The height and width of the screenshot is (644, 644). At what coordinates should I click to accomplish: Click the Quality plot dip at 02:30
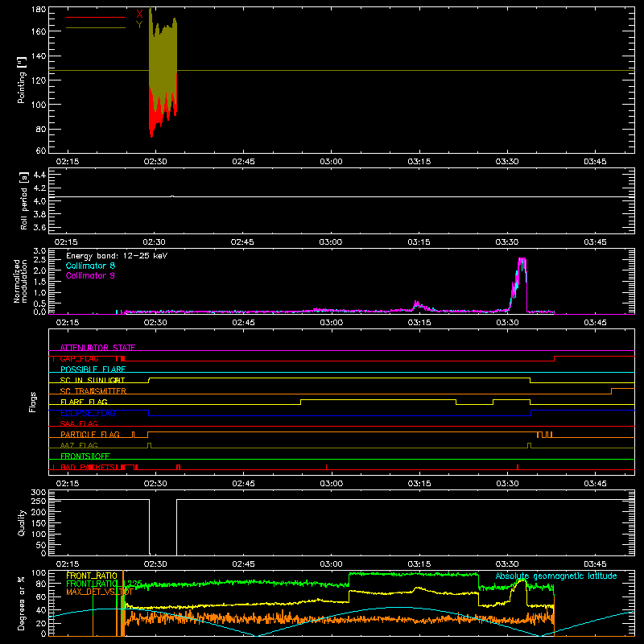(x=163, y=526)
